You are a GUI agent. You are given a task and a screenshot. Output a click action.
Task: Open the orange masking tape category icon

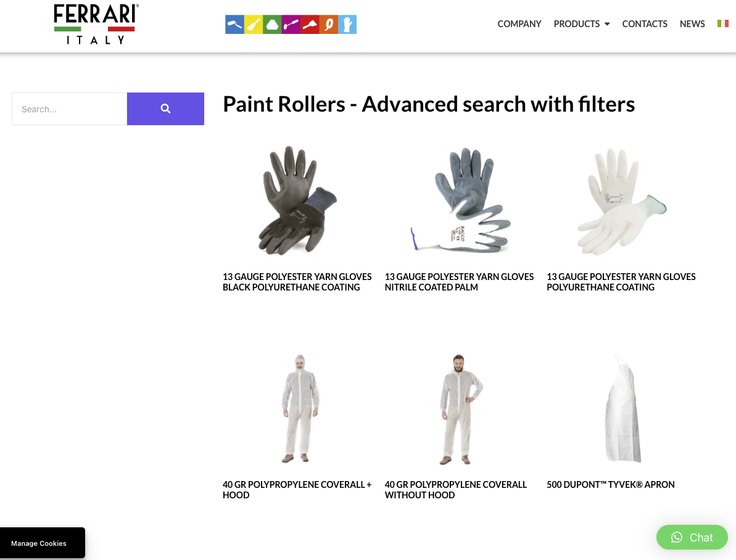pos(329,25)
